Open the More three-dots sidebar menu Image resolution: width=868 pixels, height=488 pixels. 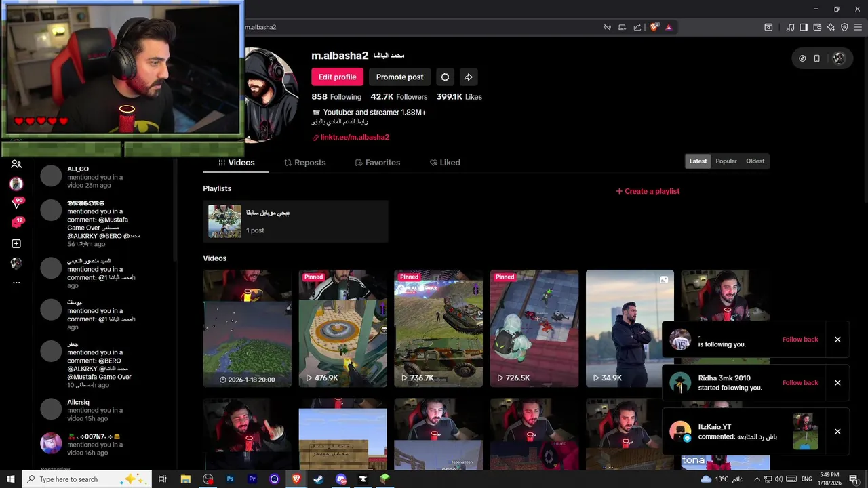[16, 283]
